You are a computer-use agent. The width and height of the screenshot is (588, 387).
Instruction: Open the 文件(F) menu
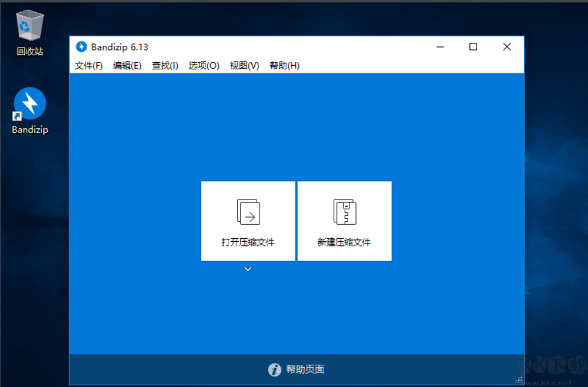point(88,65)
